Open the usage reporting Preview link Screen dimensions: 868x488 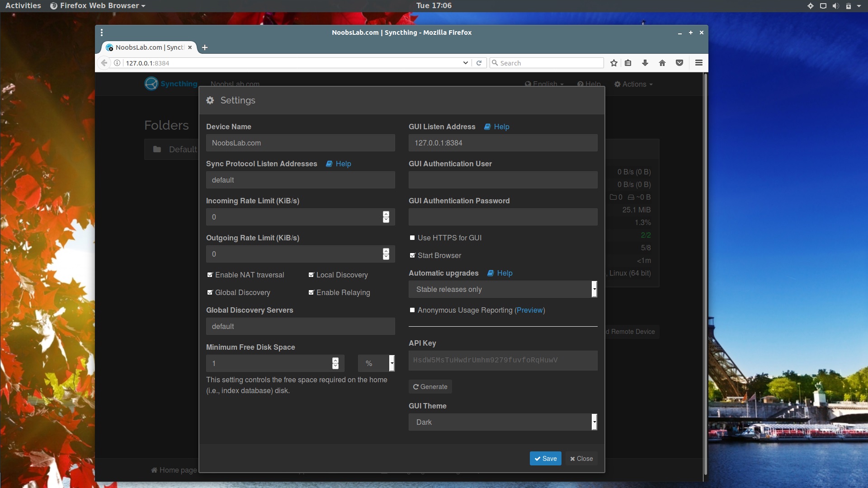point(530,310)
